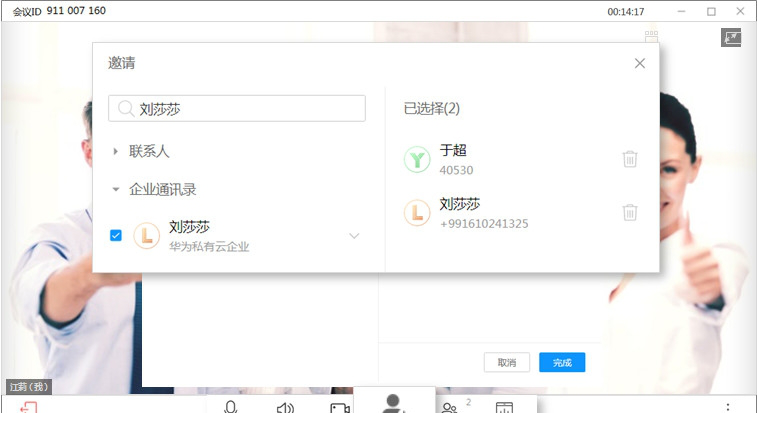Collapse the 企业通讯录 directory group
The width and height of the screenshot is (757, 429).
point(115,189)
